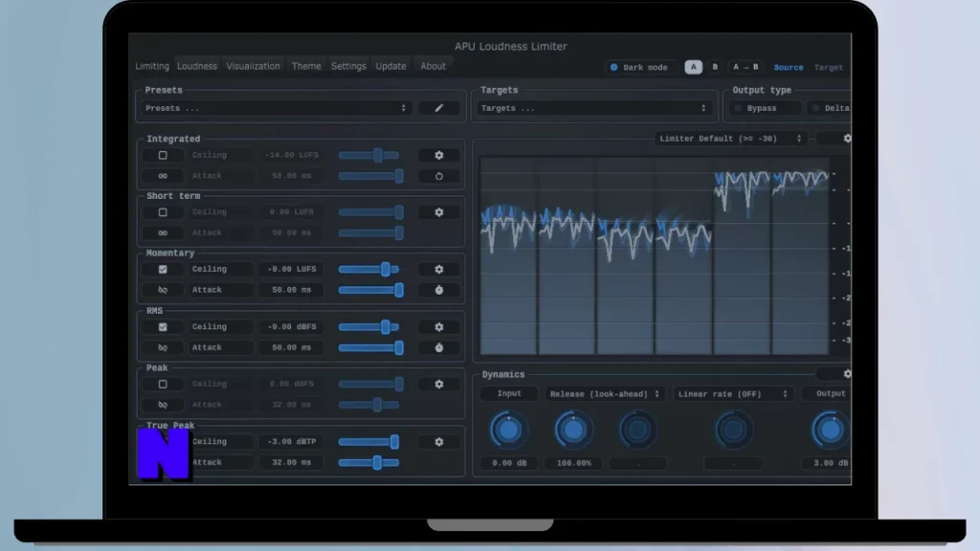Adjust Momentary ceiling slider
The width and height of the screenshot is (980, 551).
368,269
